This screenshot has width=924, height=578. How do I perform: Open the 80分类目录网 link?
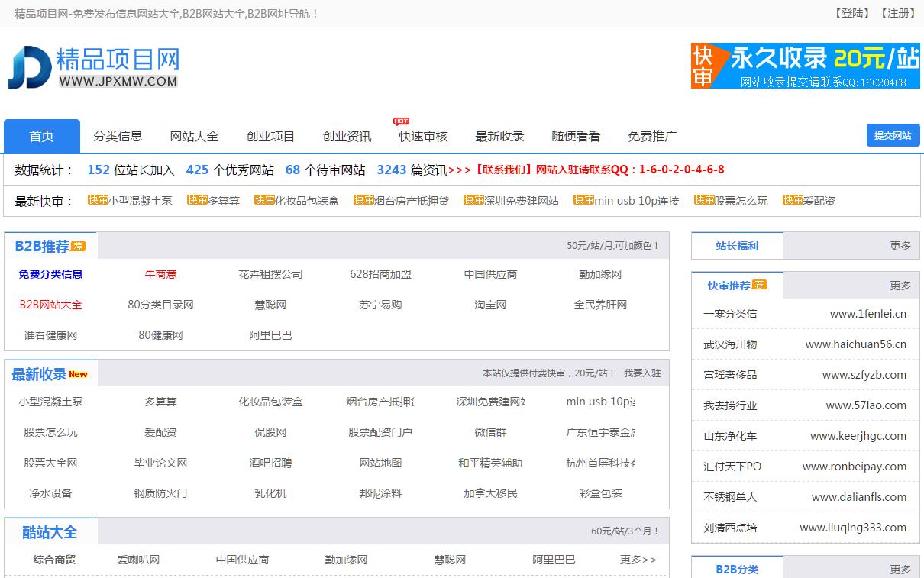coord(160,305)
